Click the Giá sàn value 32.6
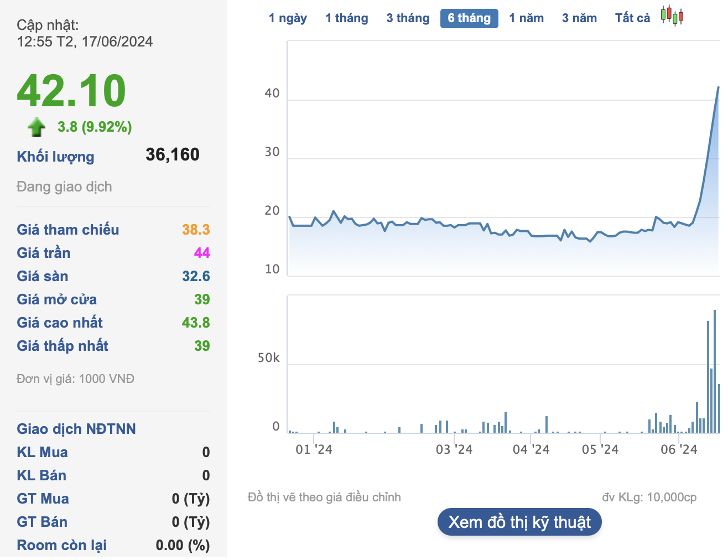 tap(196, 276)
